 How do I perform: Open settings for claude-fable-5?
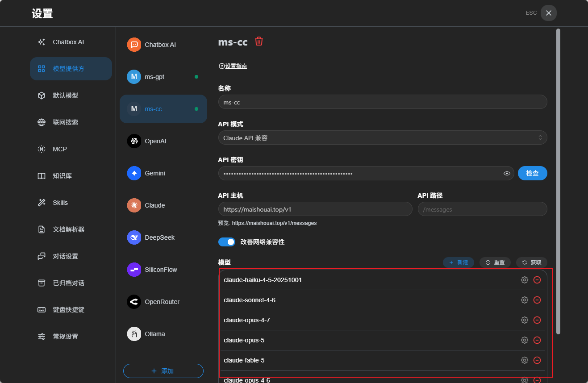[525, 360]
